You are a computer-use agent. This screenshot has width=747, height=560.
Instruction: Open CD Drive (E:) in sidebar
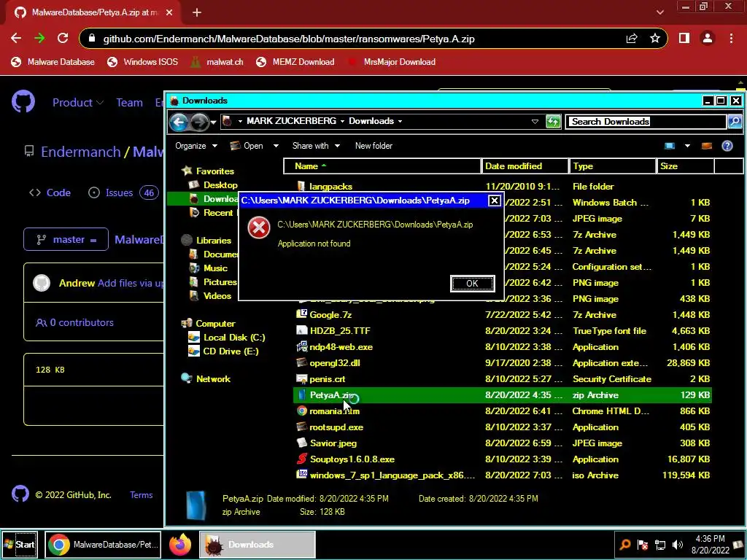coord(223,351)
